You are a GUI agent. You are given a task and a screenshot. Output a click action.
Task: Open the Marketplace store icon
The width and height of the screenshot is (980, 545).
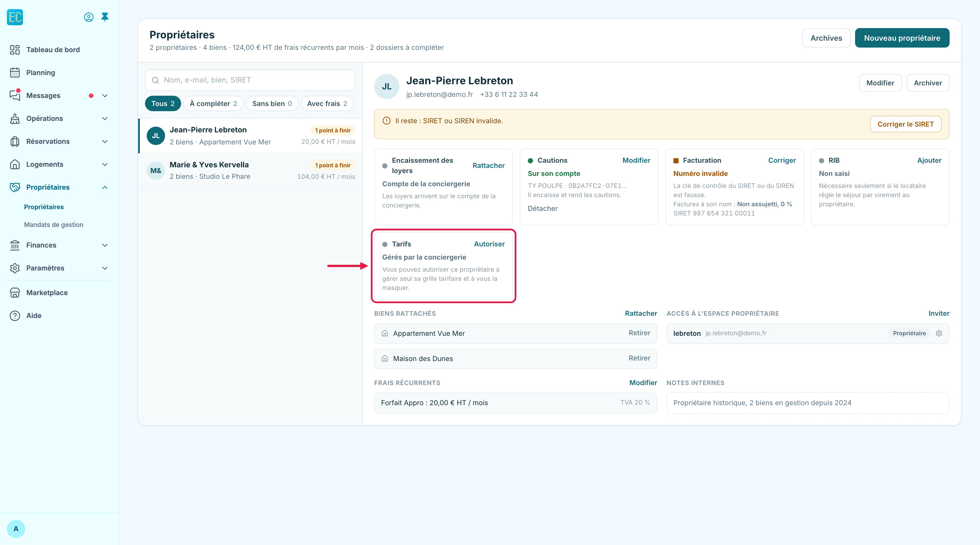pyautogui.click(x=15, y=293)
